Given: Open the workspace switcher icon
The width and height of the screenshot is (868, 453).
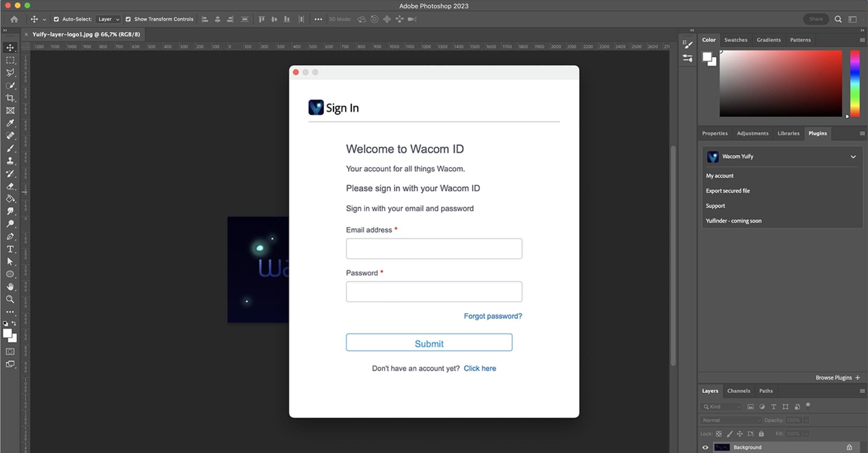Looking at the screenshot, I should 853,19.
